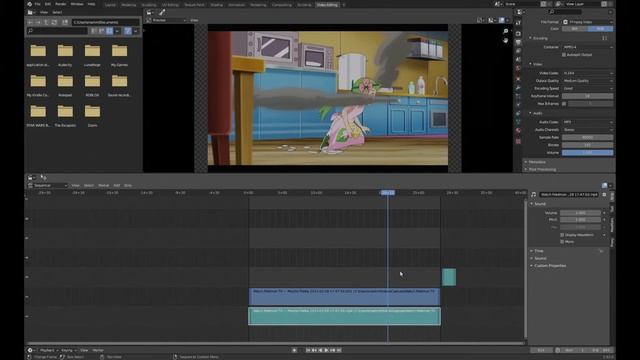Open the File menu
640x360 pixels.
pos(38,4)
